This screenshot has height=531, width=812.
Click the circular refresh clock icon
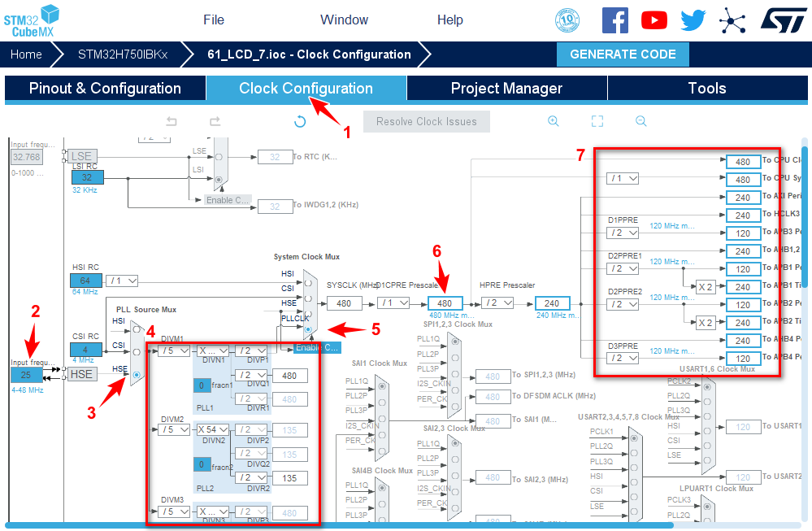[300, 121]
